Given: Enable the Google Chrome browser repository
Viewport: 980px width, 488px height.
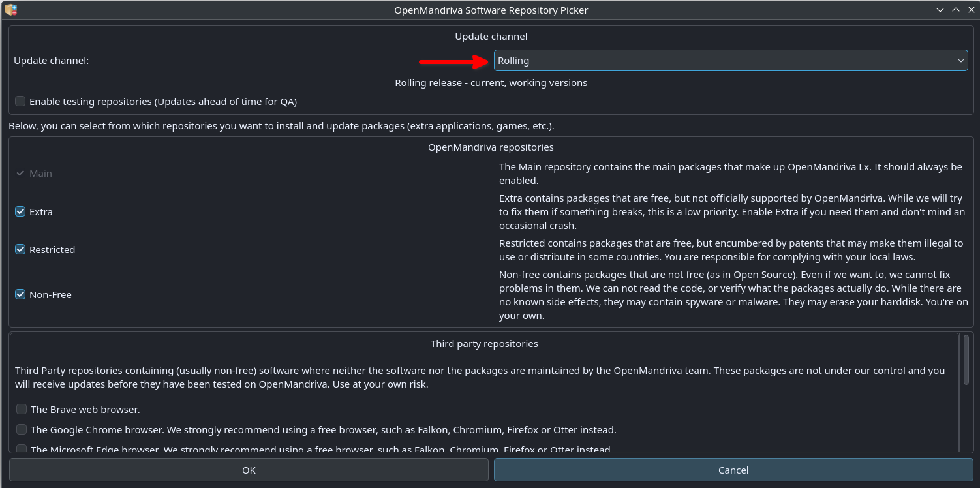Looking at the screenshot, I should [x=22, y=429].
